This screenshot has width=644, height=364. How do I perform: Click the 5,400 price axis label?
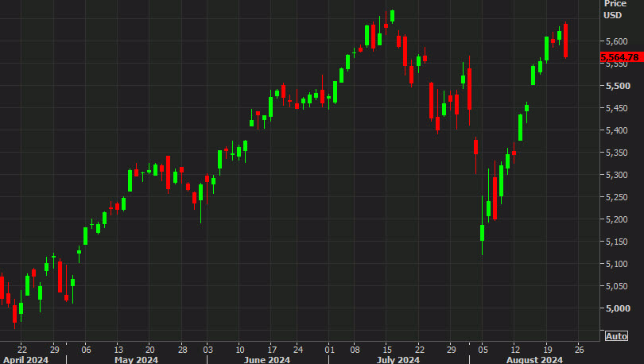617,130
